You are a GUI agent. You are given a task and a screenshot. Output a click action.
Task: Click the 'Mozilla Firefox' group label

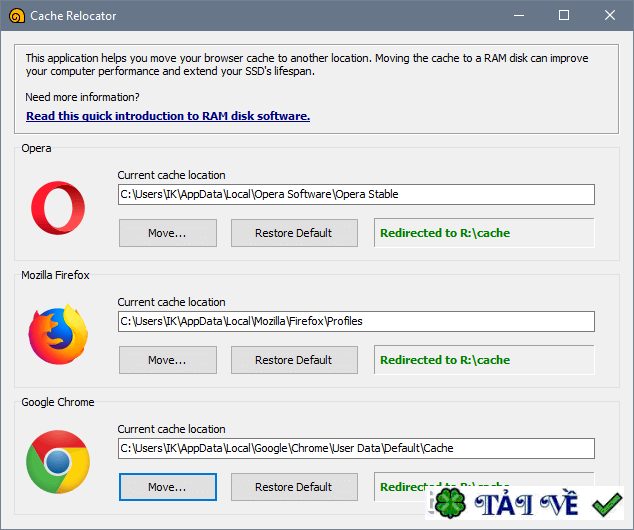tap(55, 275)
